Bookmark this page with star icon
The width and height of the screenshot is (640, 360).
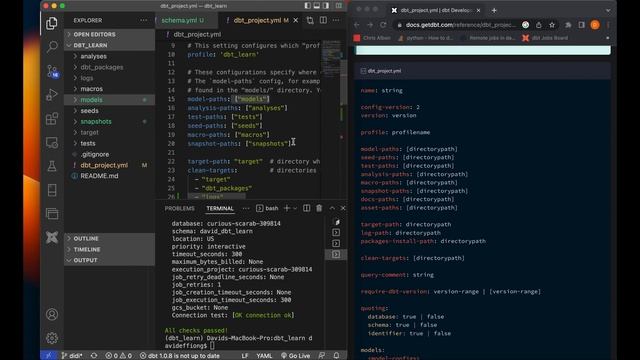(x=552, y=25)
